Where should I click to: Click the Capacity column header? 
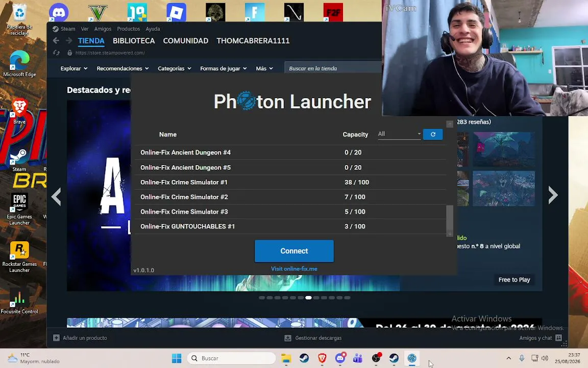tap(355, 134)
